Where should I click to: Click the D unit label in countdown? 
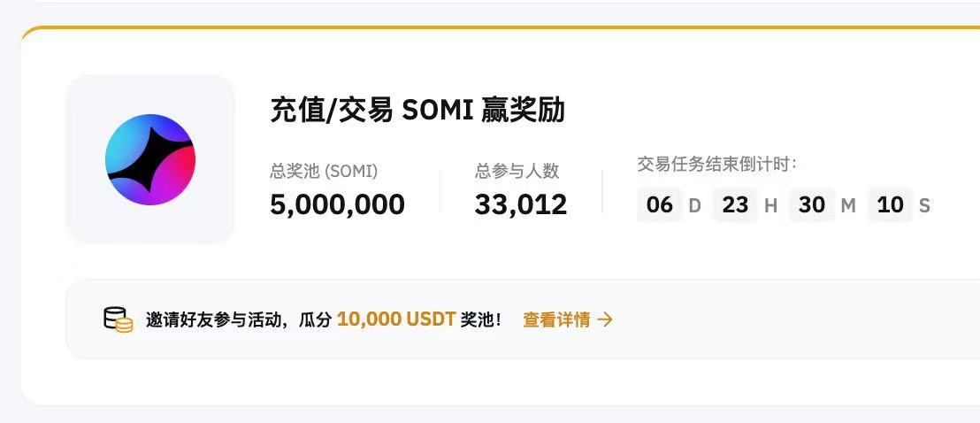[694, 205]
